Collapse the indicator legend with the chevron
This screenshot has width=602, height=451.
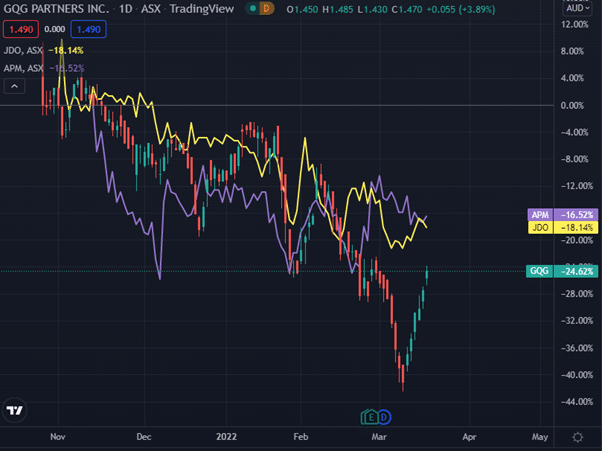click(14, 86)
